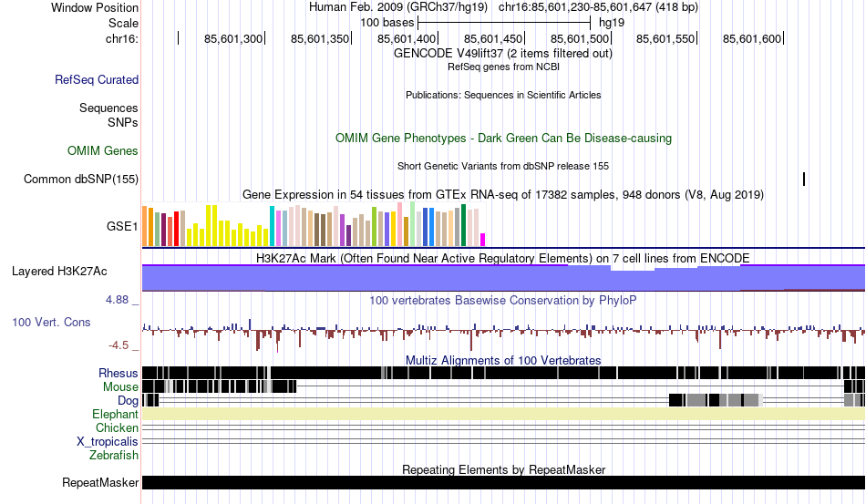The image size is (866, 504).
Task: Click the RefSeq genes from NCBI title
Action: (x=503, y=67)
